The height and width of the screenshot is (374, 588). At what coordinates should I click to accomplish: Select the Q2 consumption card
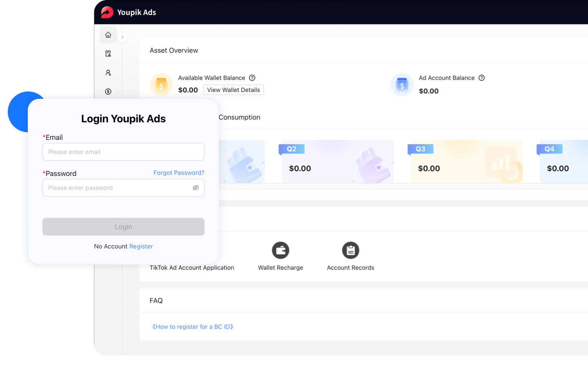tap(337, 162)
